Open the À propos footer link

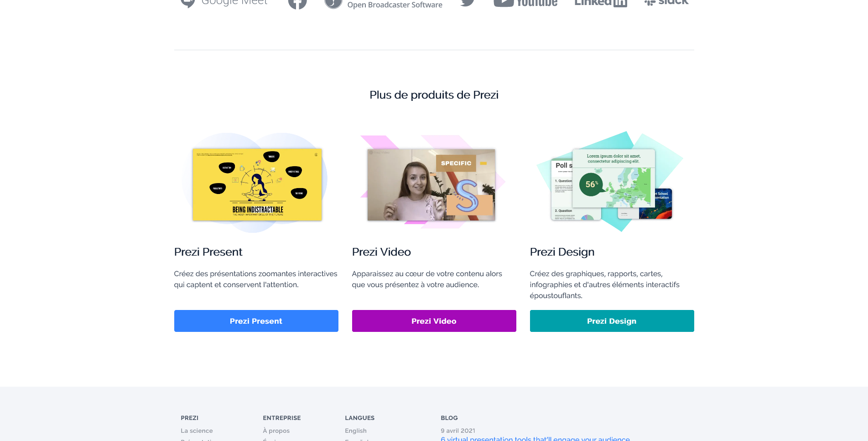coord(276,430)
